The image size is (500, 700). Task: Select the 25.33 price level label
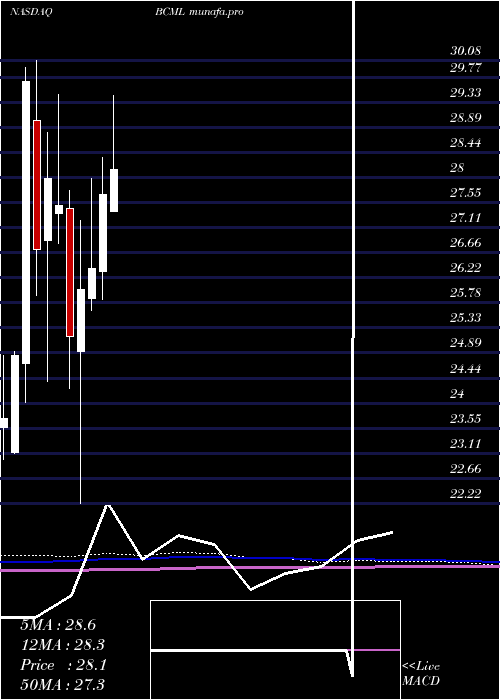coord(466,318)
